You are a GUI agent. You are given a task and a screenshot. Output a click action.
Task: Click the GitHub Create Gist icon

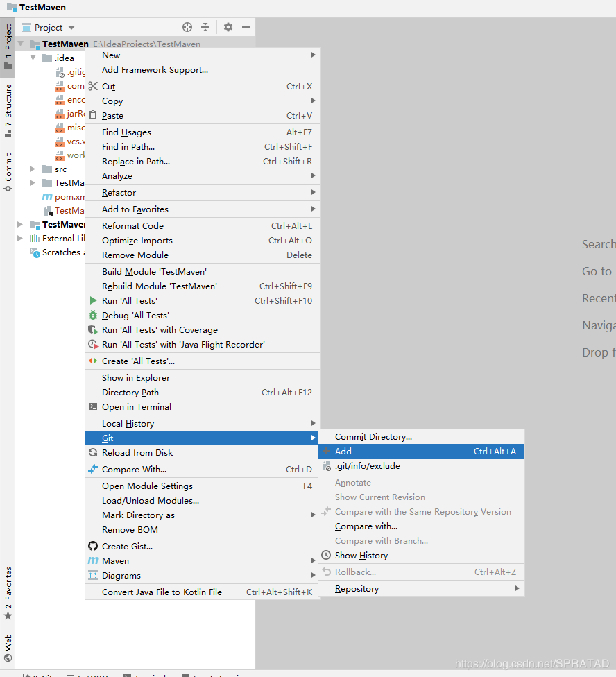pyautogui.click(x=93, y=546)
